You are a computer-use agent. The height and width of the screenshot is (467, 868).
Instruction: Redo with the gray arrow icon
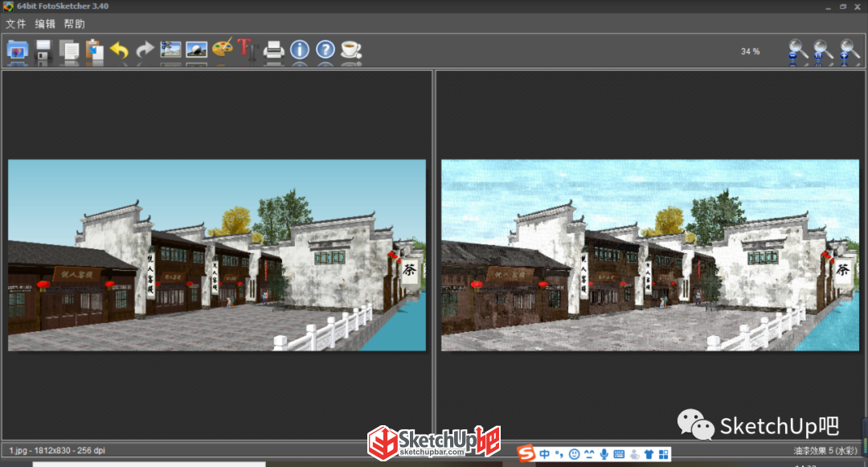[x=145, y=51]
